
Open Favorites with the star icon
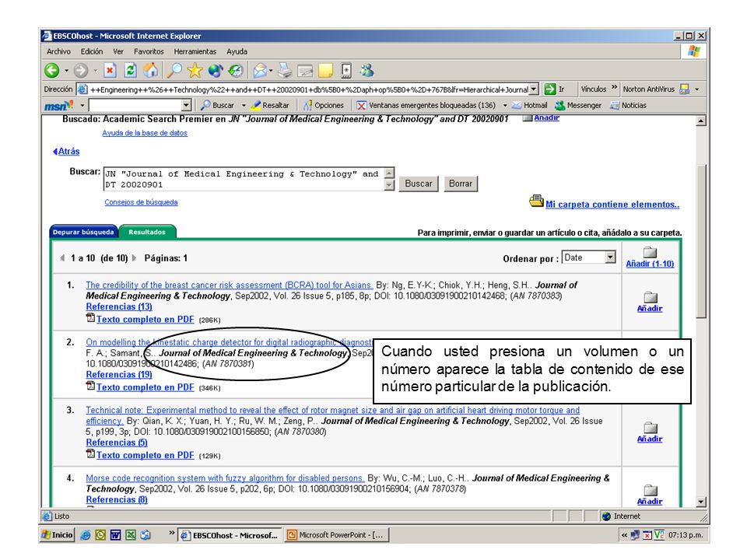pos(195,71)
